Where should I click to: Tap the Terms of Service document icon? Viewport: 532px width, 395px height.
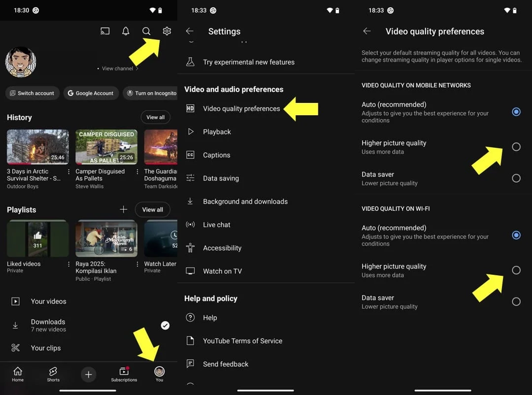coord(190,340)
